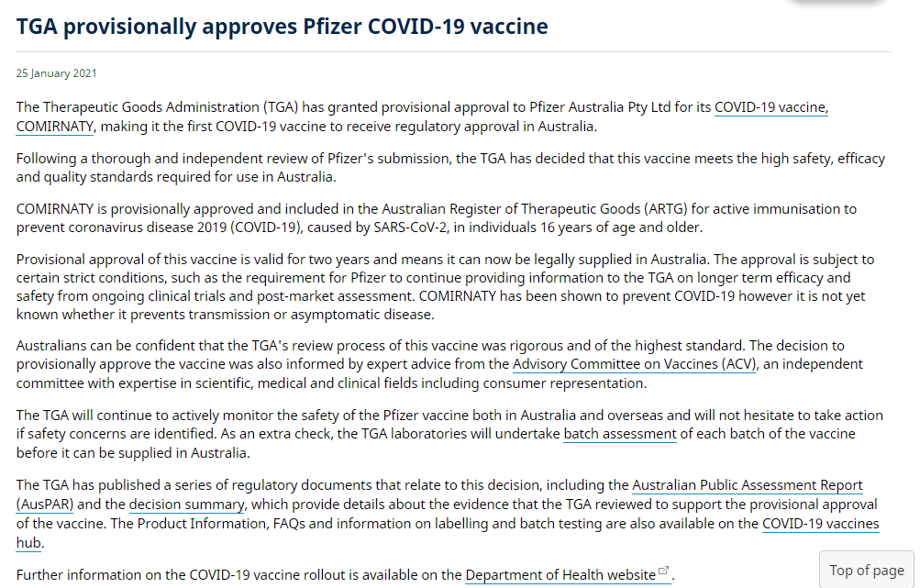Click paragraph starting "COMIRNATY is provisionally approved"
920x588 pixels.
point(436,218)
